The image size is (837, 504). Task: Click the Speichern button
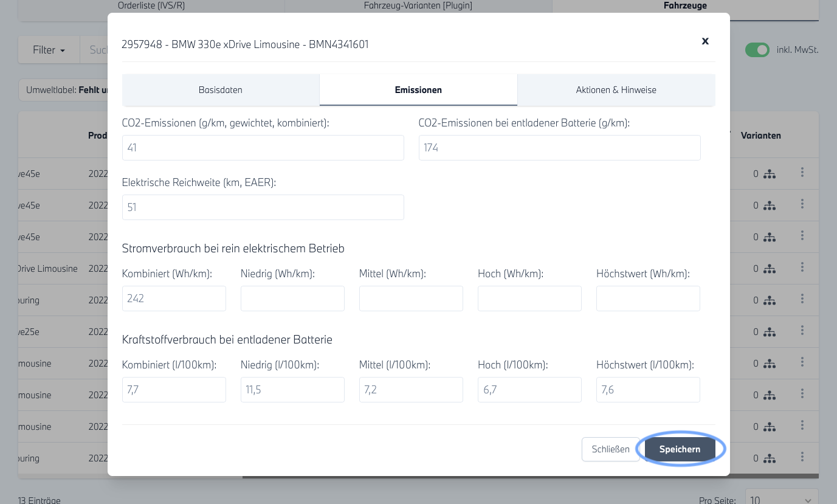(x=680, y=449)
